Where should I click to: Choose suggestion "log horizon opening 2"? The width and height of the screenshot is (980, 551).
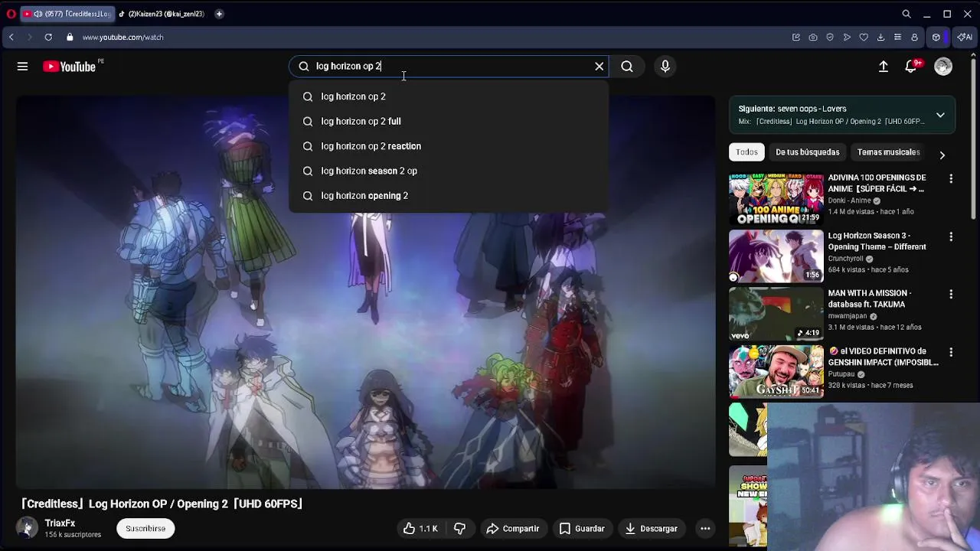[449, 195]
